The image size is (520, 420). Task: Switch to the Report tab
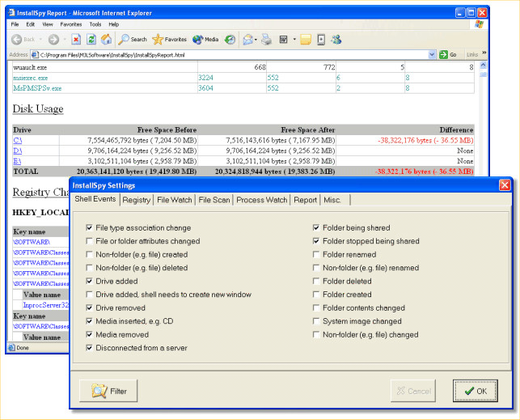click(305, 200)
